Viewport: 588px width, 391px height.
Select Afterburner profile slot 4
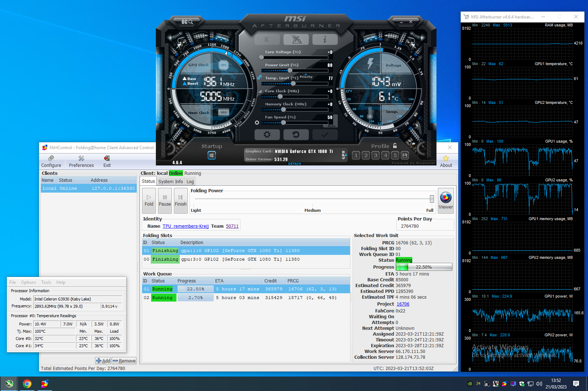coord(385,155)
